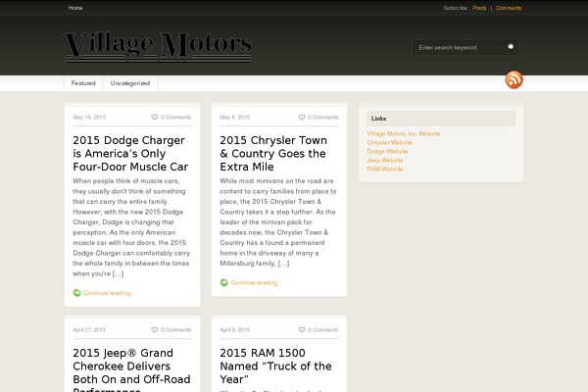588x392 pixels.
Task: Subscribe to the Posts feed
Action: click(x=479, y=8)
